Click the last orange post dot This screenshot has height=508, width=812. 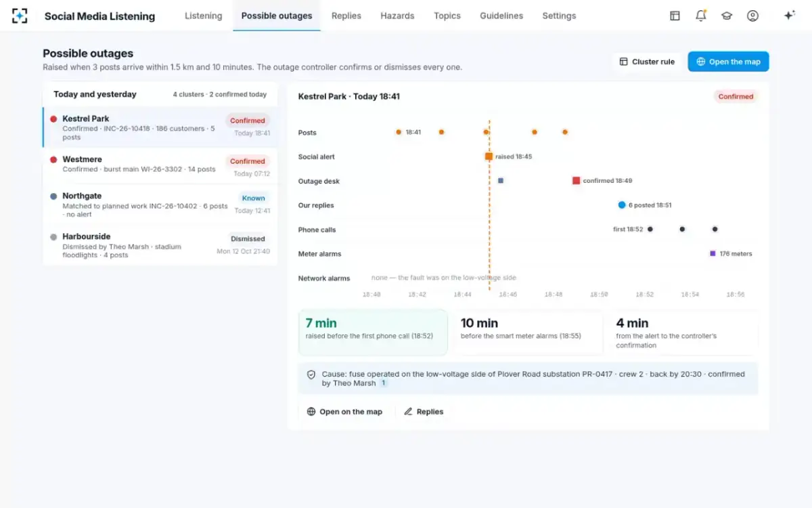click(x=565, y=132)
